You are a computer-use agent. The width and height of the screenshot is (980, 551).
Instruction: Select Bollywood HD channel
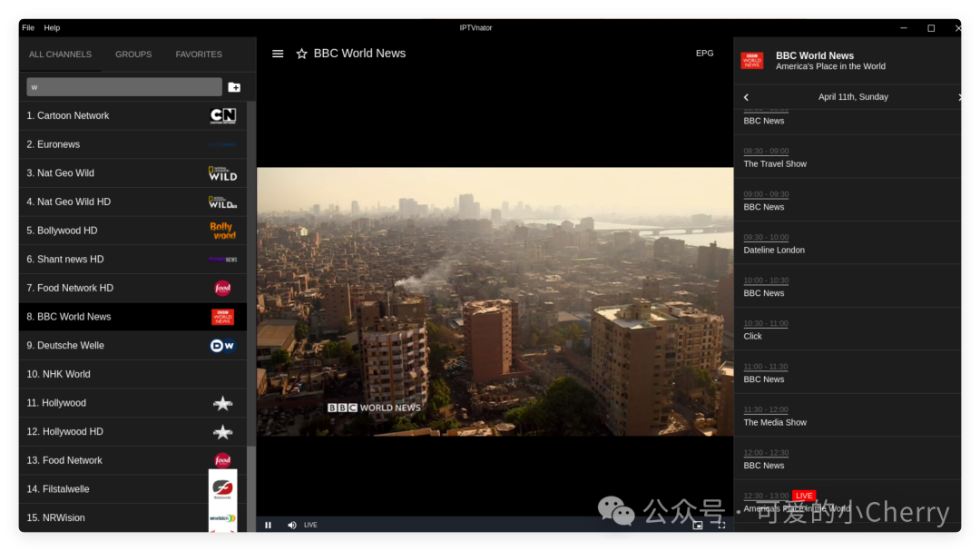[133, 231]
